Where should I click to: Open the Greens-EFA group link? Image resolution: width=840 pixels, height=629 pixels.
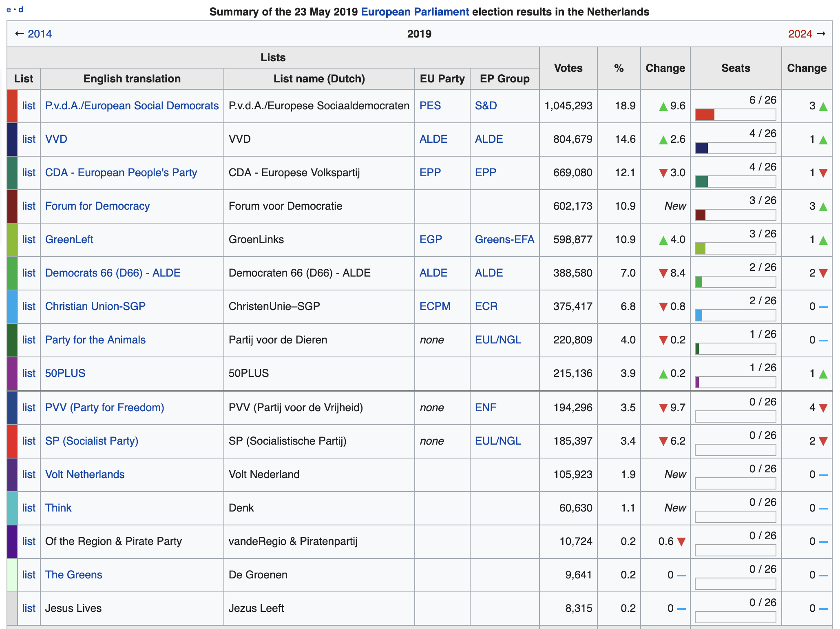click(504, 239)
